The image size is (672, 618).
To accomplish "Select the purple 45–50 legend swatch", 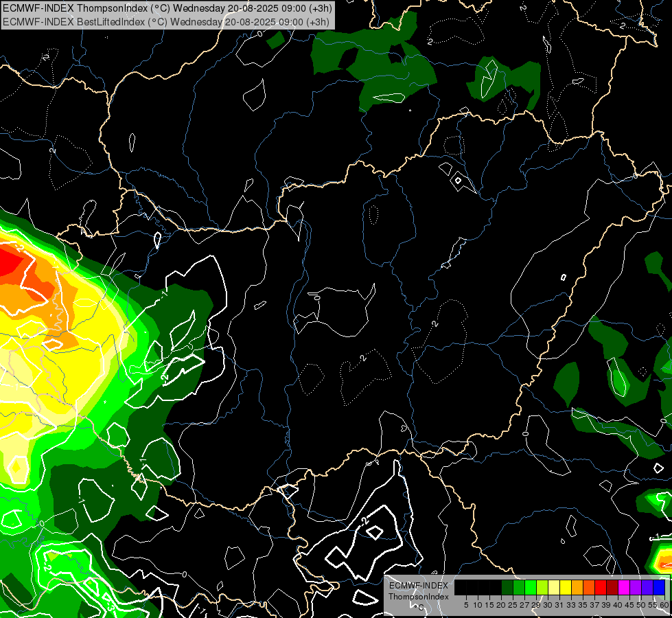I will click(x=636, y=587).
